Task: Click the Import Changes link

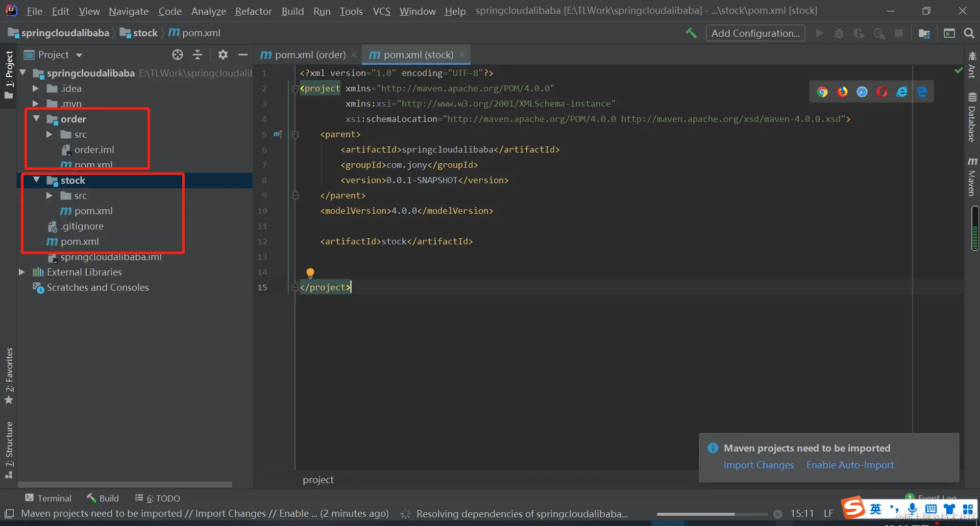Action: click(x=758, y=465)
